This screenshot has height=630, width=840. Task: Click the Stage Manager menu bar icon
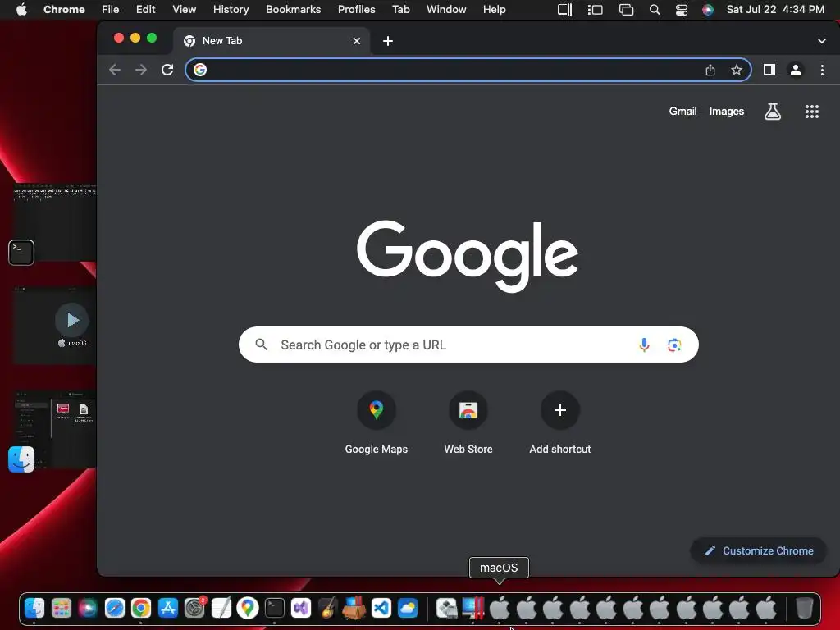(x=596, y=10)
